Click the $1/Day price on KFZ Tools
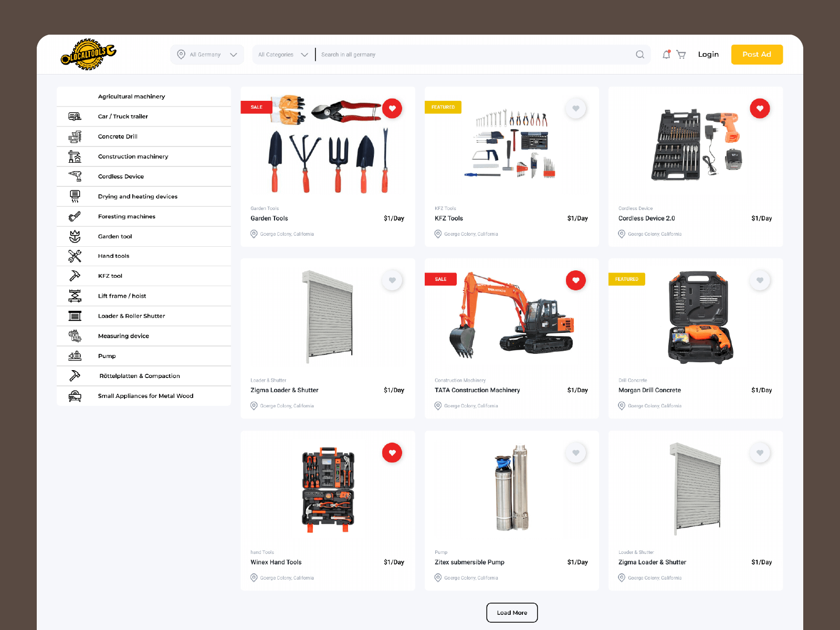 pos(577,218)
